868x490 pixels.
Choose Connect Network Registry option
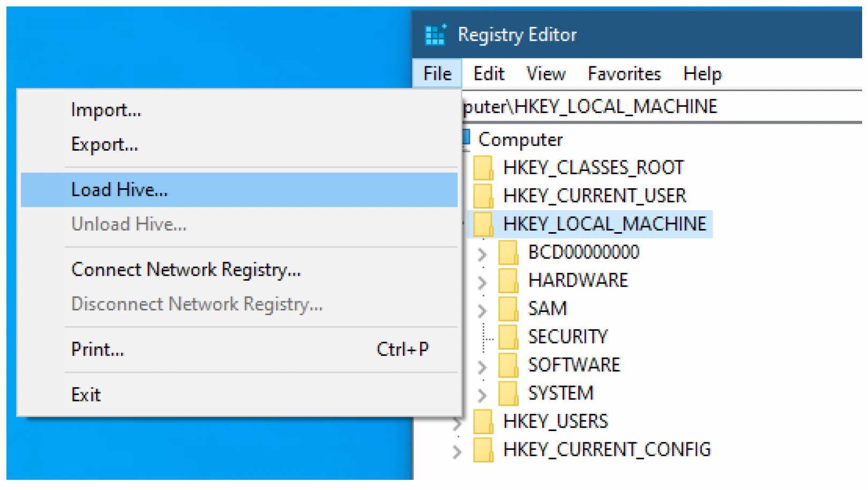186,269
